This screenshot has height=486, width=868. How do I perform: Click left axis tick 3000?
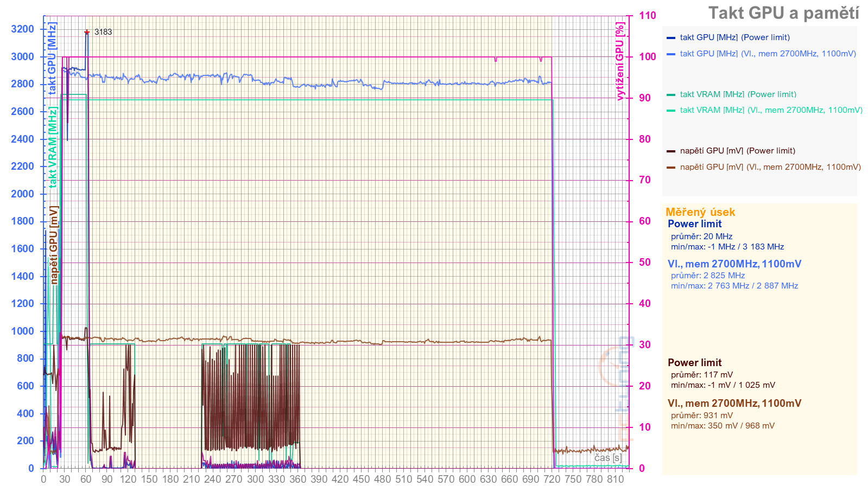pos(22,56)
